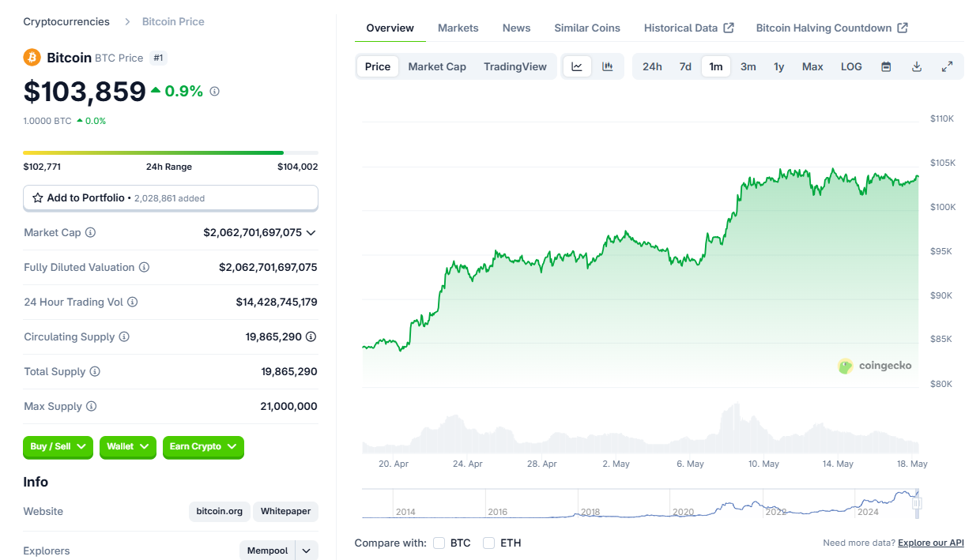Click the #1 rank badge
This screenshot has width=980, height=560.
coord(159,58)
